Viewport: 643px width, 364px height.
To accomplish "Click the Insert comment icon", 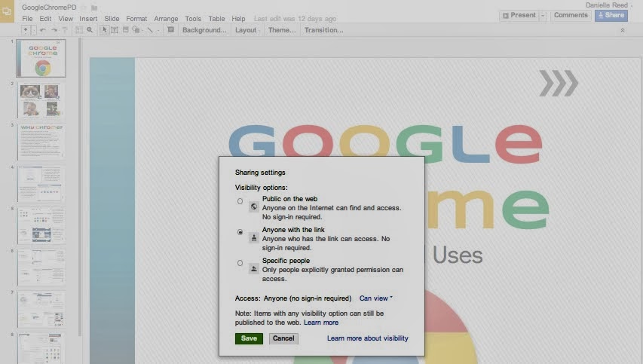I will click(x=170, y=30).
